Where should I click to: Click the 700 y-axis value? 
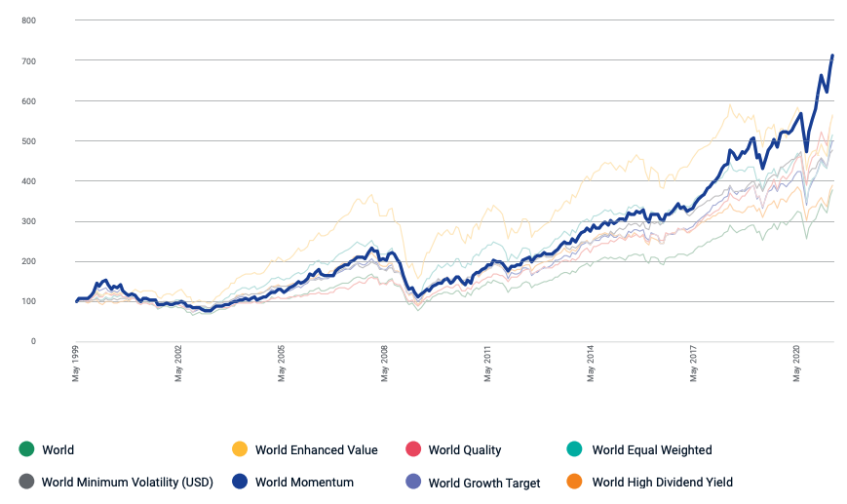[x=28, y=61]
